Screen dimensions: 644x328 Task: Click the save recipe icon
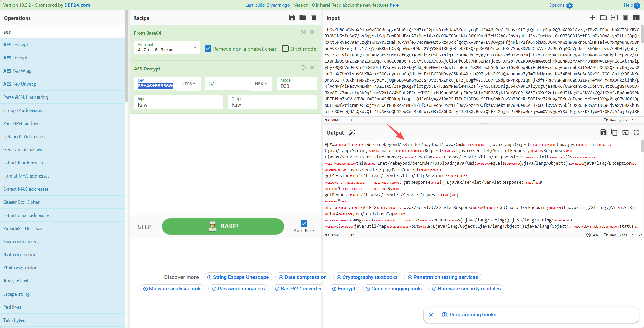(292, 17)
